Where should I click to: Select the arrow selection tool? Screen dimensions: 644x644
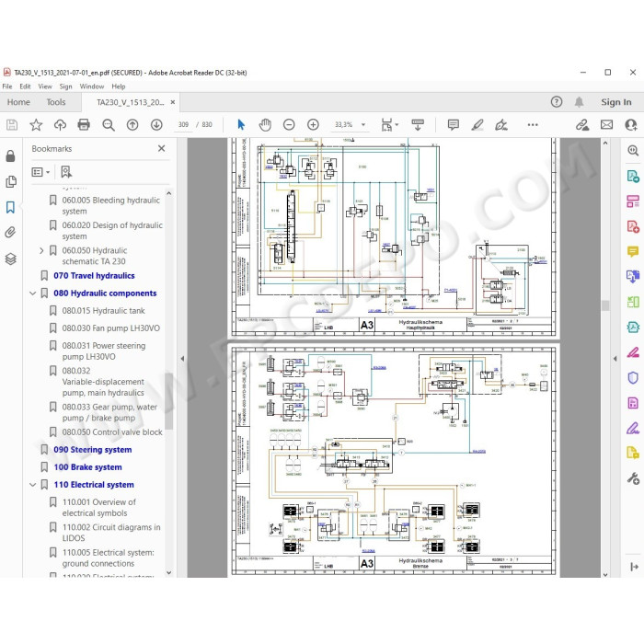(241, 125)
